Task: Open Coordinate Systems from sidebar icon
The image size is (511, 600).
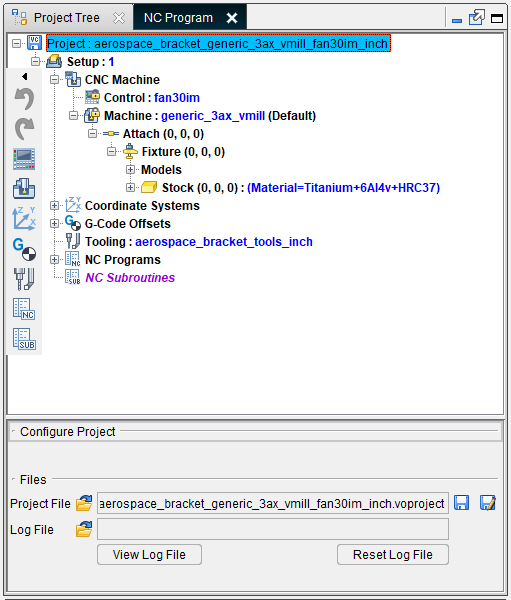Action: coord(24,219)
